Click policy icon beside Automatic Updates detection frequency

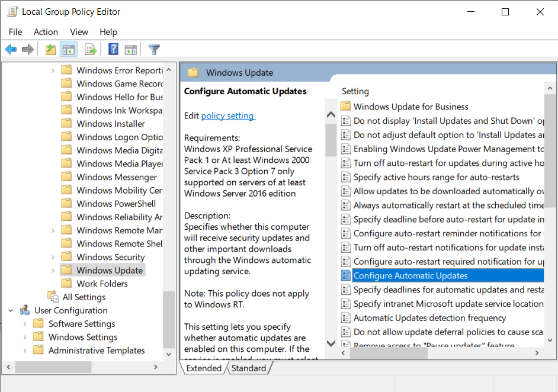tap(345, 317)
